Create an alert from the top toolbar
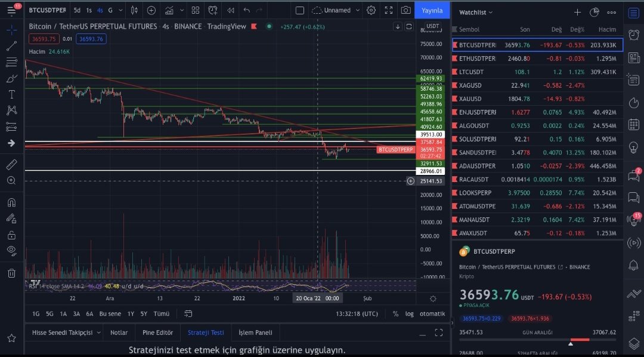Screen dimensions: 644x357 click(x=213, y=10)
